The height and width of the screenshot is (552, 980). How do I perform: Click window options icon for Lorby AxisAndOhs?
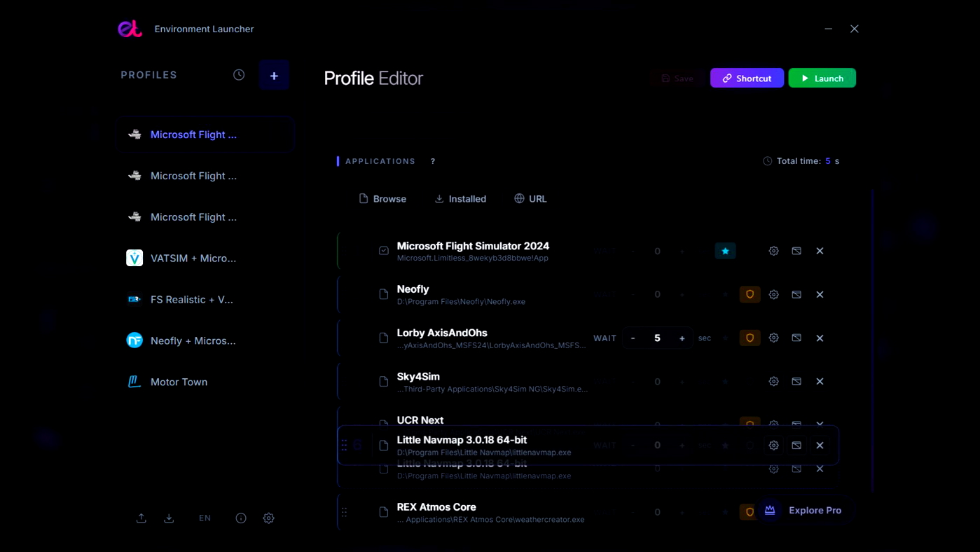(796, 338)
